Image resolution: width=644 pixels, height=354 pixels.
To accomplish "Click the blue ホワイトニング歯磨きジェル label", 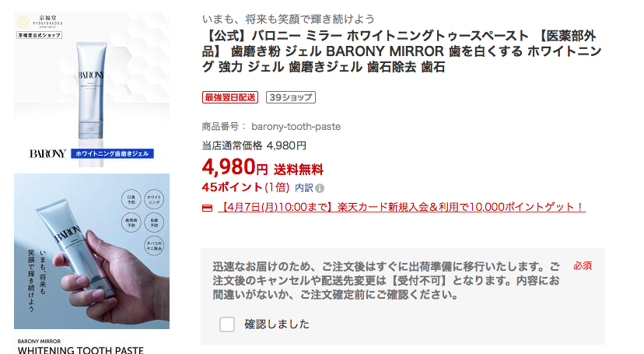I will pos(112,153).
